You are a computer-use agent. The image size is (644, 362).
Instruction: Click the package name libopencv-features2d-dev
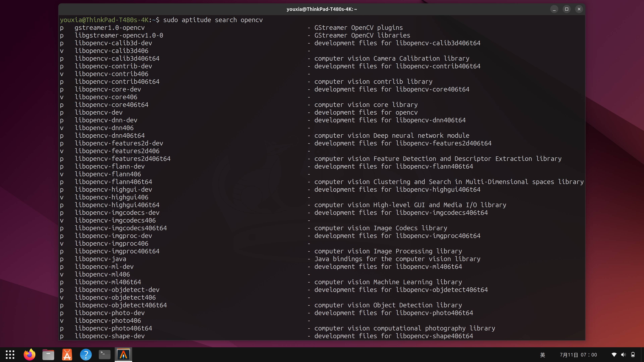[119, 143]
